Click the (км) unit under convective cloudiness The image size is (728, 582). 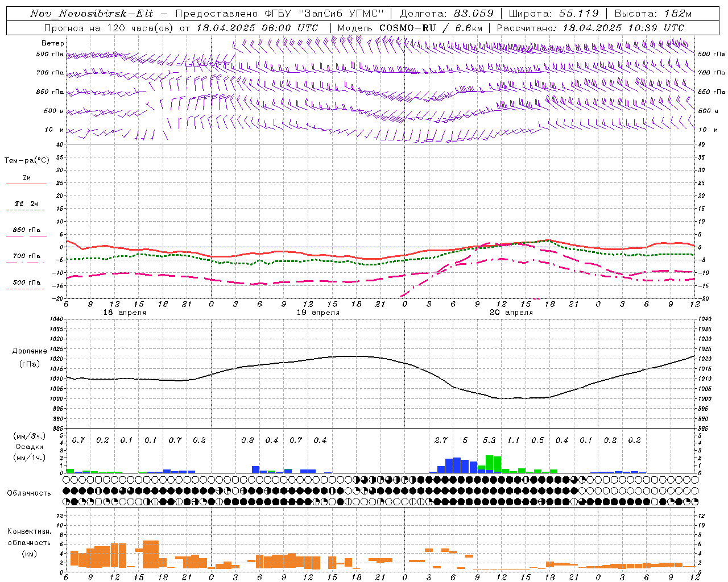pos(29,554)
